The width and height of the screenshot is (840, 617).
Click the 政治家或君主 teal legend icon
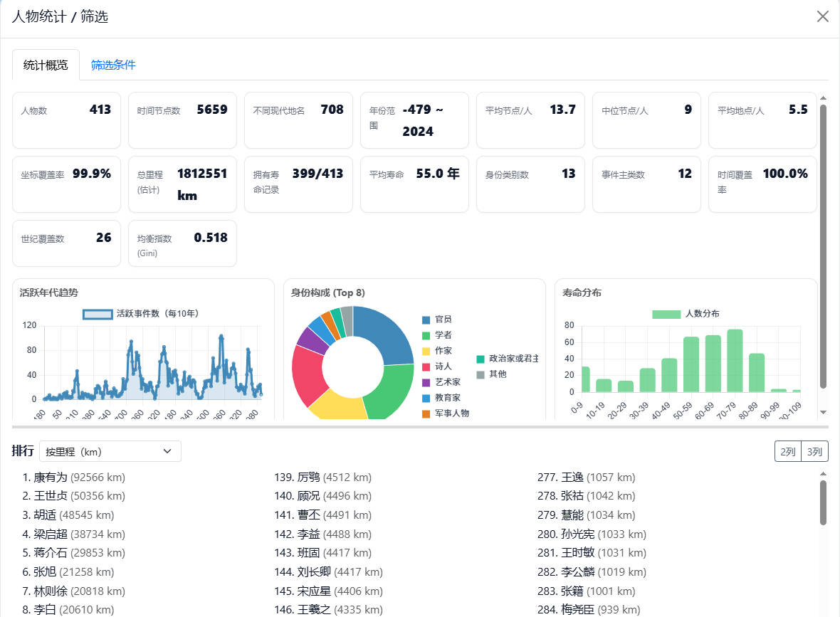tap(481, 359)
